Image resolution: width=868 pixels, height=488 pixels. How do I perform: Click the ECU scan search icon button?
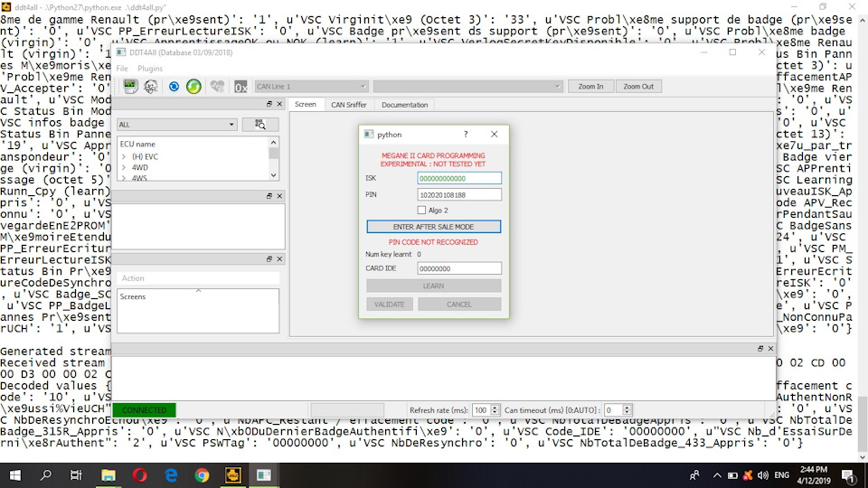[x=260, y=125]
